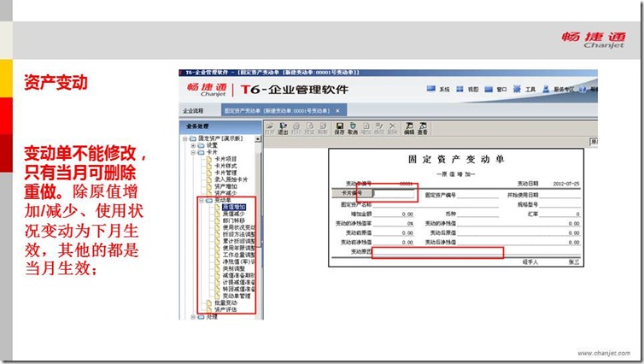644x364 pixels.
Task: Click the 固定资产编号 field
Action: [477, 195]
